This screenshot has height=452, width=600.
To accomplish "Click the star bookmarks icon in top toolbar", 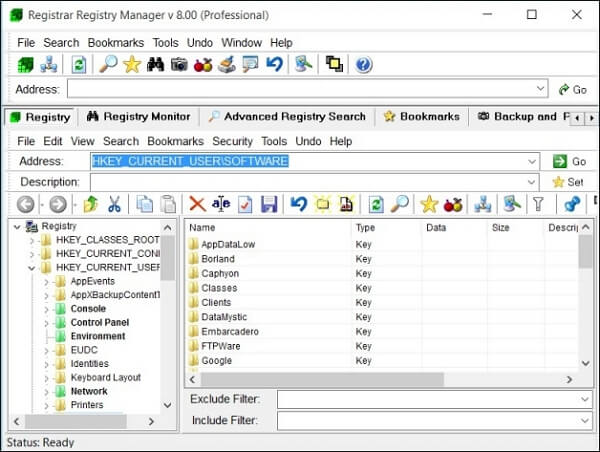I will click(x=132, y=64).
